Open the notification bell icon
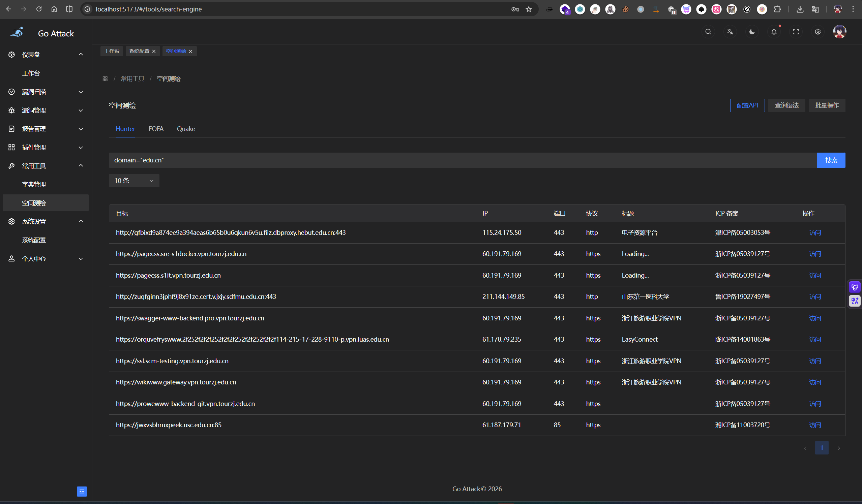This screenshot has width=862, height=504. tap(774, 32)
